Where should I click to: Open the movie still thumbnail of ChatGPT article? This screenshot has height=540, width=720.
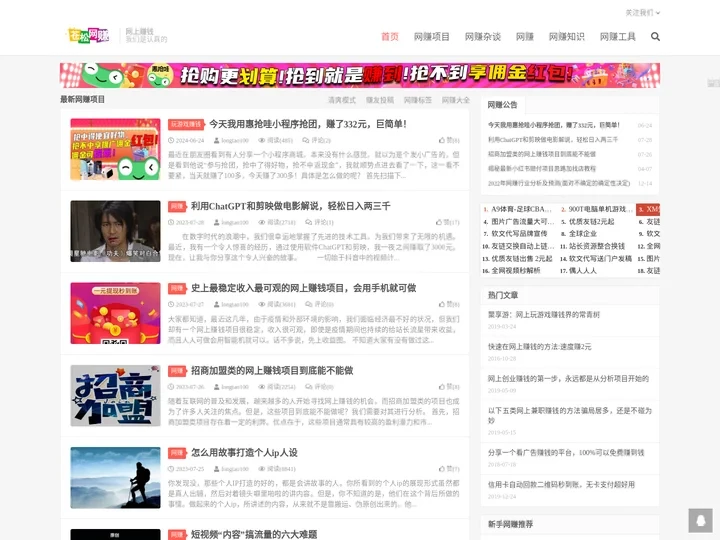tap(115, 231)
